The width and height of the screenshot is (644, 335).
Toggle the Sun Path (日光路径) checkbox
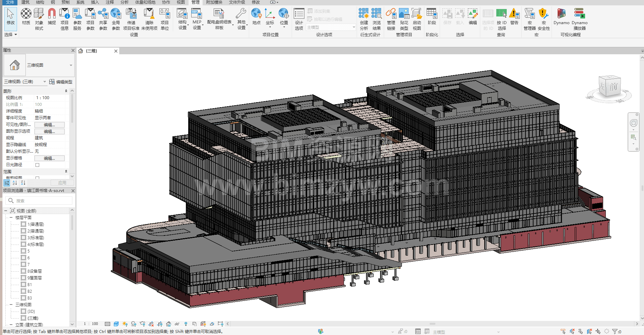[38, 165]
